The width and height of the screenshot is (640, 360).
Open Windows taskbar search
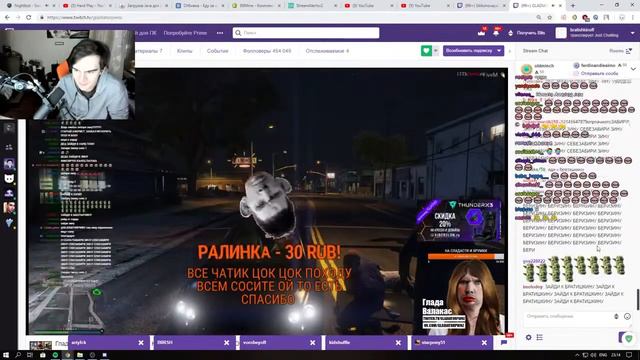click(x=18, y=355)
